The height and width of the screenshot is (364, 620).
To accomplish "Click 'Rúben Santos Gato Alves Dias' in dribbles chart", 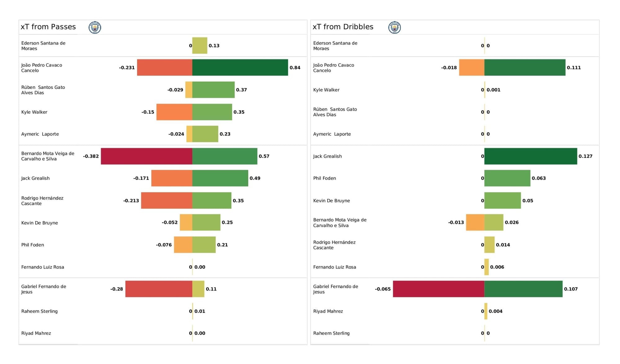I will [335, 112].
